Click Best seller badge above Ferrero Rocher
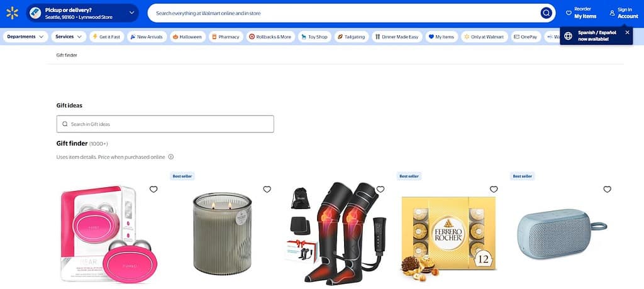Viewport: 644px width, 289px height. pos(409,176)
